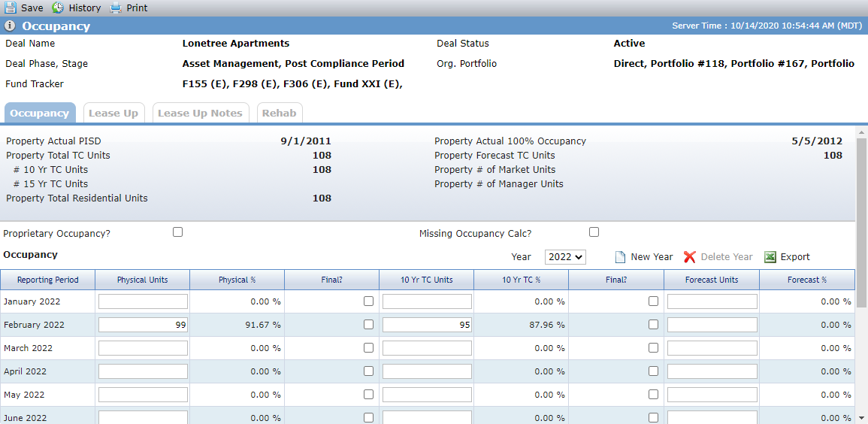Open the Lease Up Notes tab

(201, 113)
